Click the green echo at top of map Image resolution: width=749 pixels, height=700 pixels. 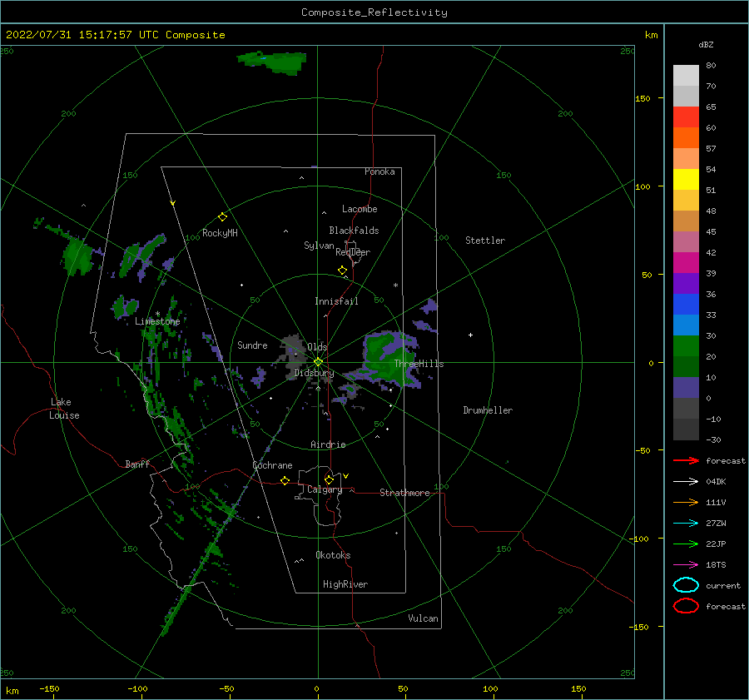tap(272, 62)
